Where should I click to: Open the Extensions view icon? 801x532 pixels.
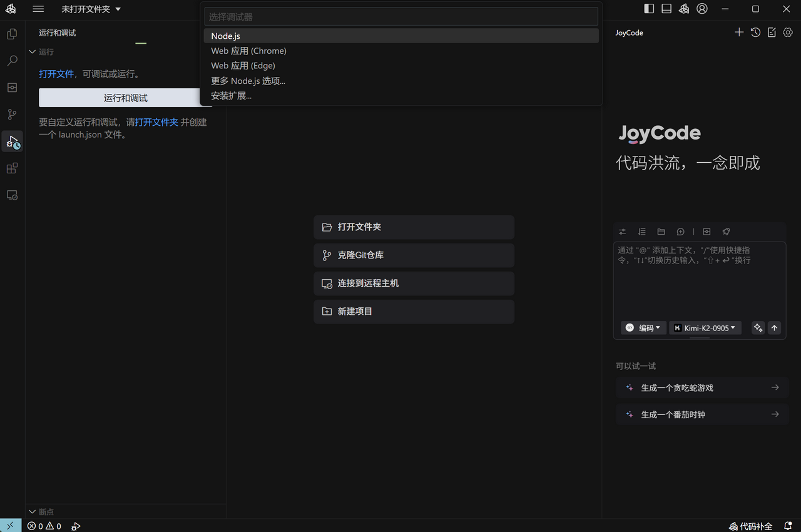pos(11,168)
